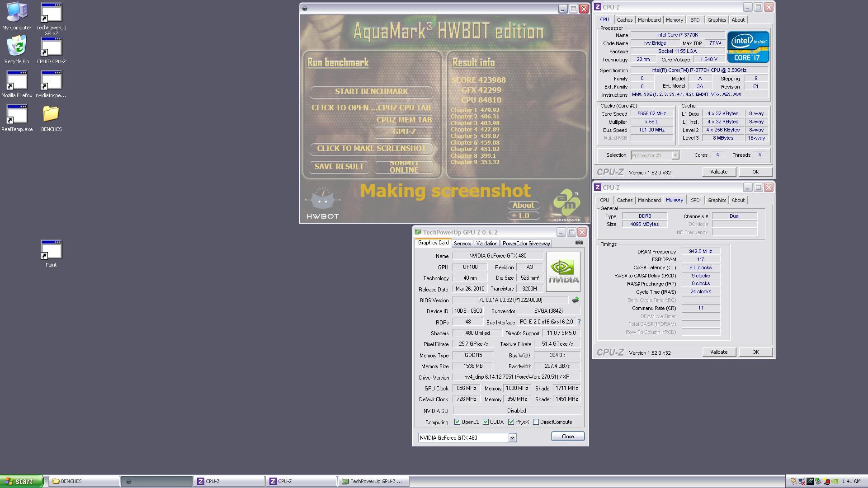Open About tab in Memory CPU-Z window
Screen dimensions: 868x488
coord(738,200)
